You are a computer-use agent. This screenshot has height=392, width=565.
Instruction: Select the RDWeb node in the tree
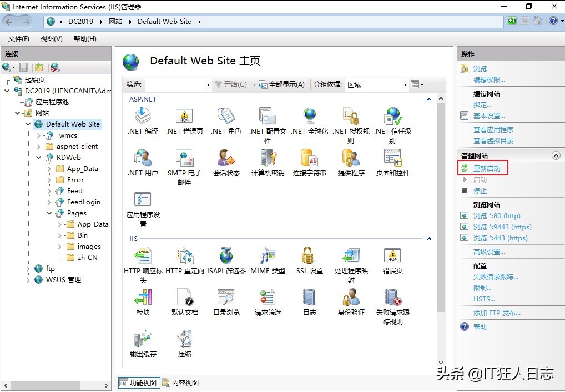(x=68, y=158)
